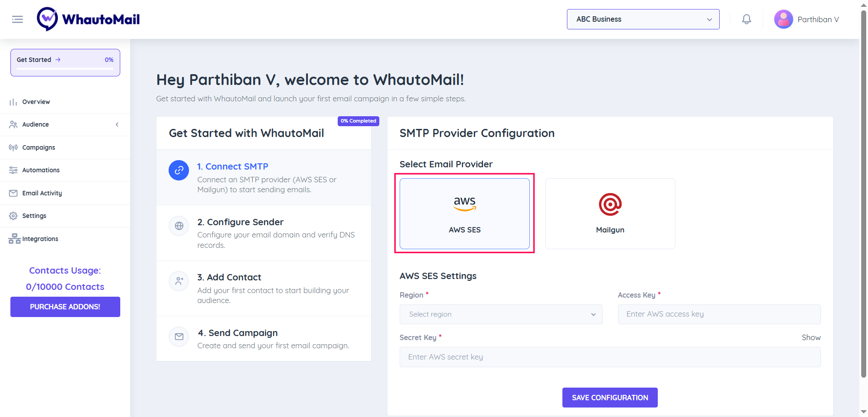Click the hamburger menu icon
868x417 pixels.
18,19
